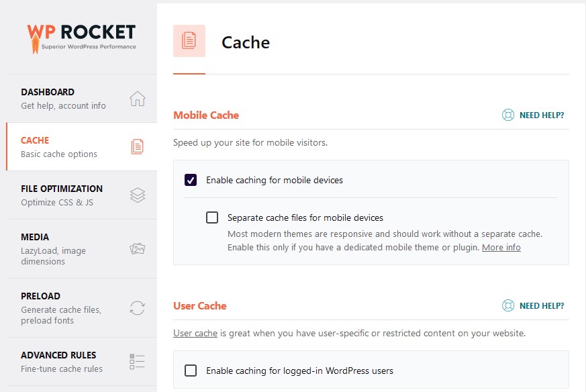Click the lifebuoy icon beside Mobile Cache
The height and width of the screenshot is (392, 586).
tap(508, 115)
